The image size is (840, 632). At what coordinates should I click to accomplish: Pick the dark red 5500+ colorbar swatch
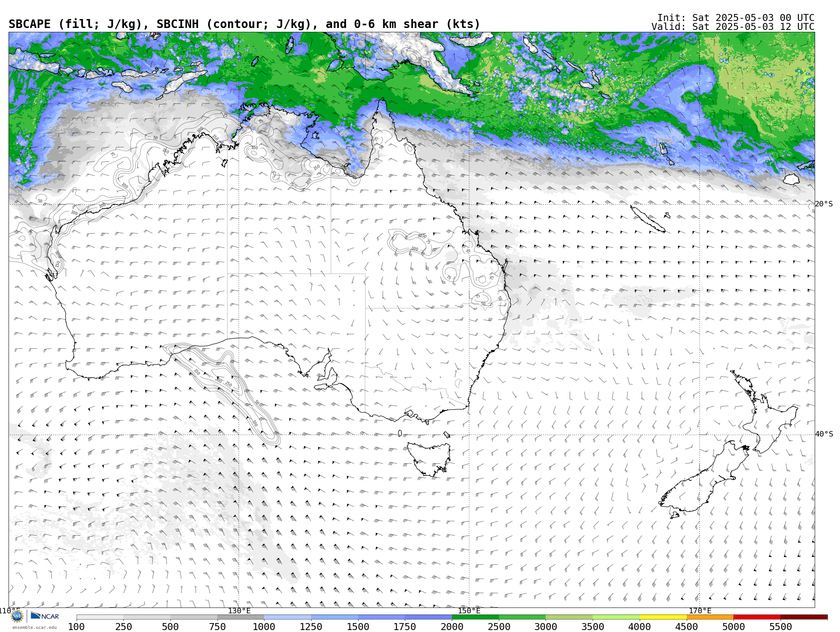pyautogui.click(x=804, y=617)
